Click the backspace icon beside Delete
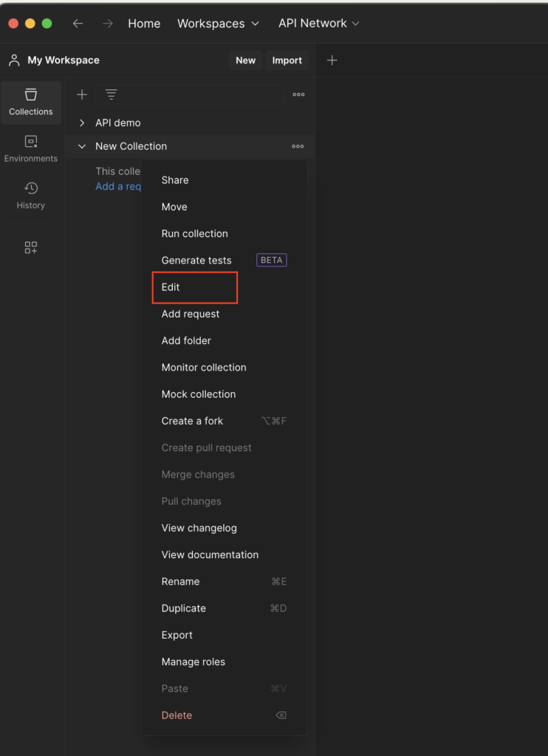The image size is (548, 756). [x=281, y=715]
